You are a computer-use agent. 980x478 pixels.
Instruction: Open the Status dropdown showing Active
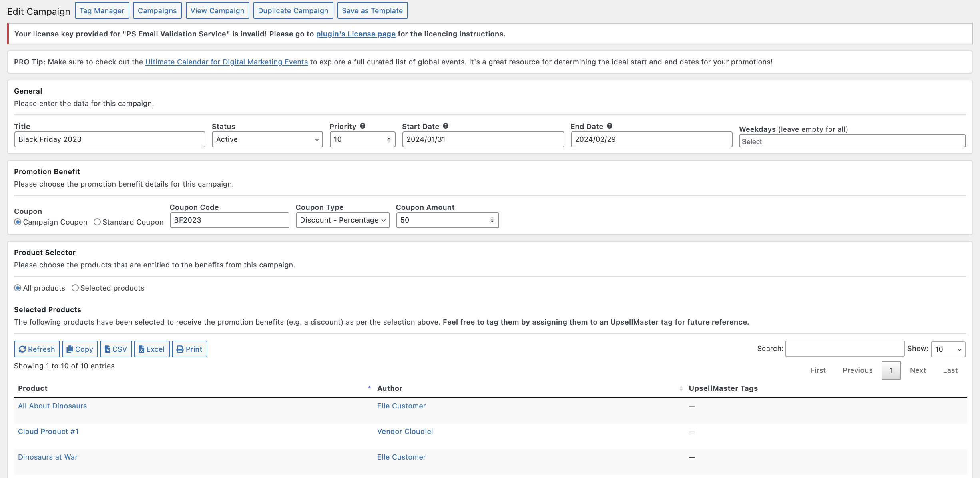click(x=267, y=139)
